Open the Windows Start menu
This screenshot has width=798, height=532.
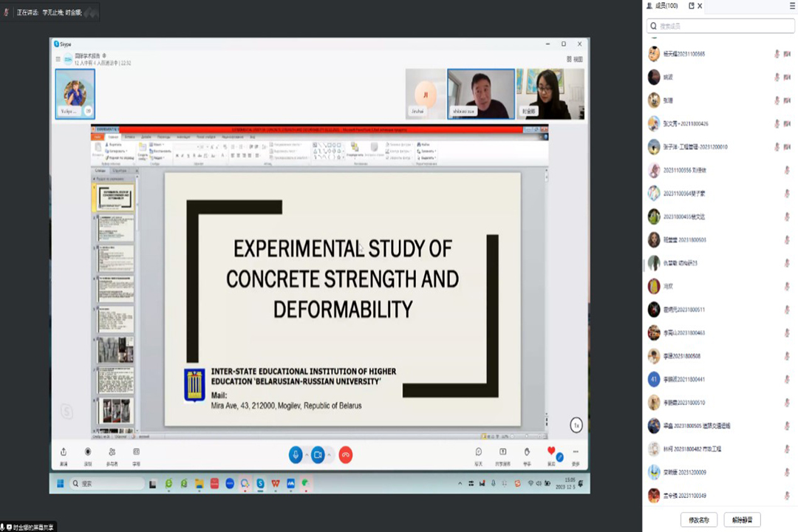(60, 483)
